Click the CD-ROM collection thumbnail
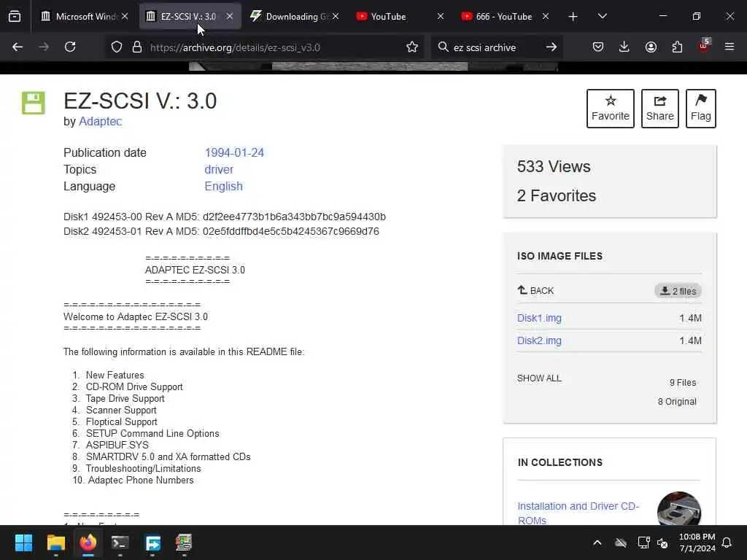This screenshot has height=560, width=747. point(679,508)
